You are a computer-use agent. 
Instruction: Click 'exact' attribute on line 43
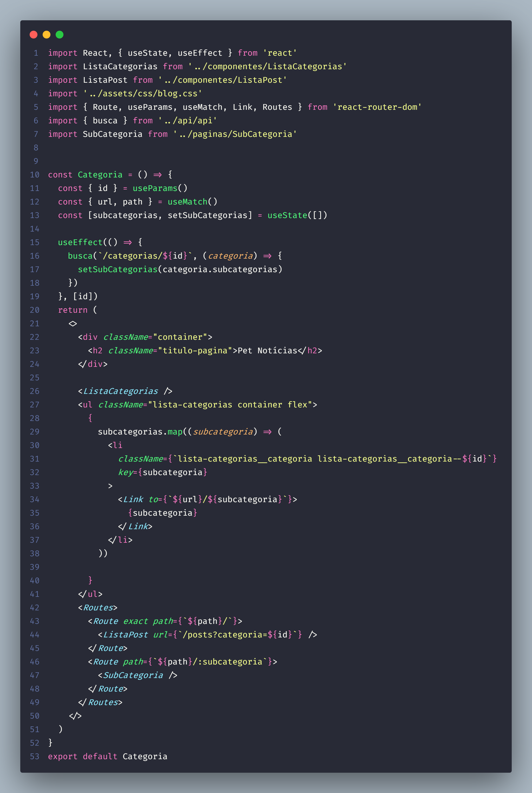(135, 621)
